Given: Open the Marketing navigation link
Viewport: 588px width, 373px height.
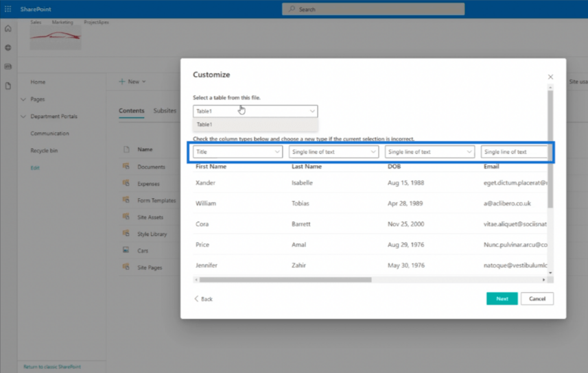Looking at the screenshot, I should pyautogui.click(x=62, y=22).
